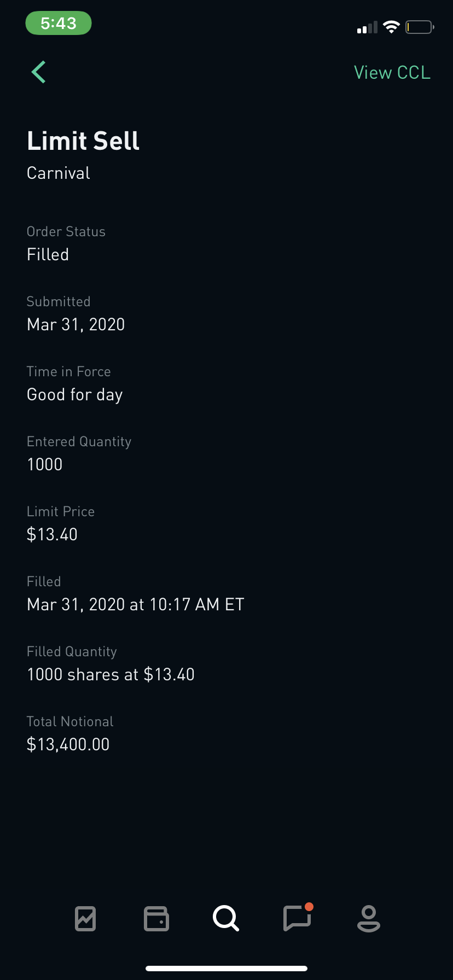The height and width of the screenshot is (980, 453).
Task: Open the View CCL link
Action: click(x=392, y=73)
